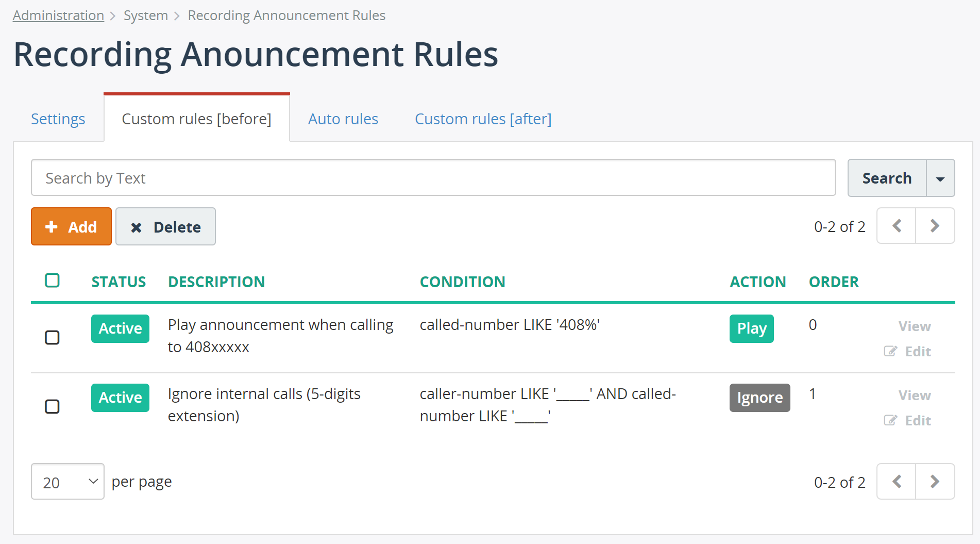
Task: Click the Edit pencil icon for the 408xxxxx rule
Action: (x=890, y=351)
